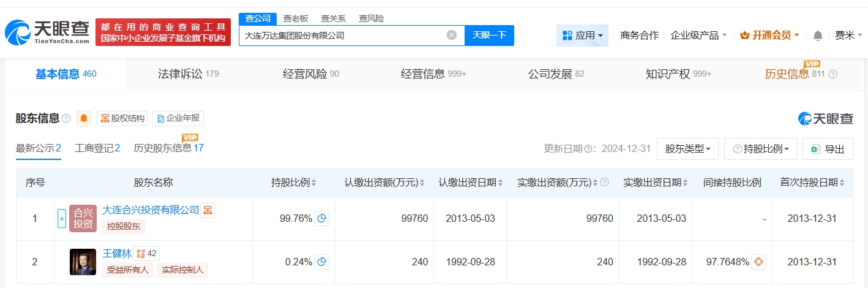
Task: Click the orange alert bell beside 股东信息
Action: coord(84,118)
